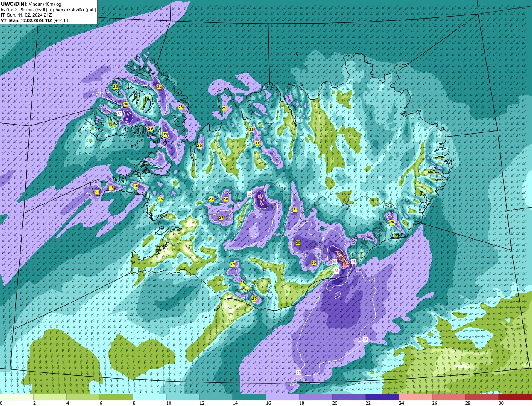
Task: Click the legend tick label "6"
Action: (101, 403)
